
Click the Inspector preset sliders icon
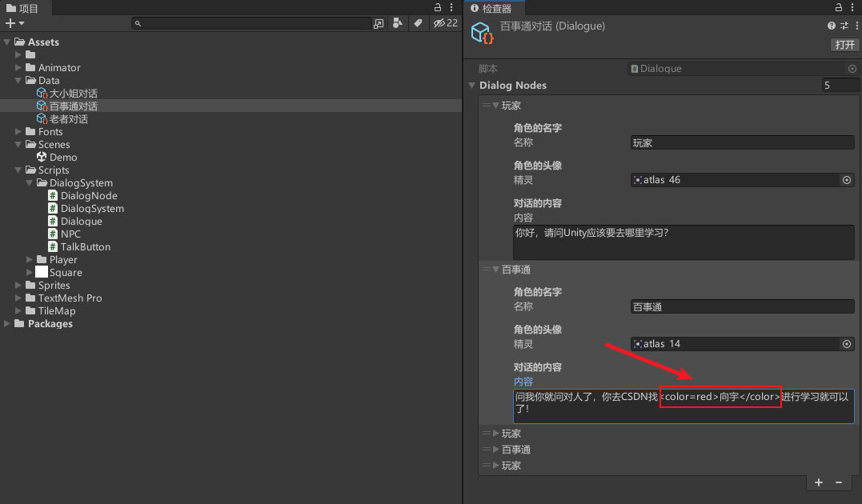tap(844, 26)
